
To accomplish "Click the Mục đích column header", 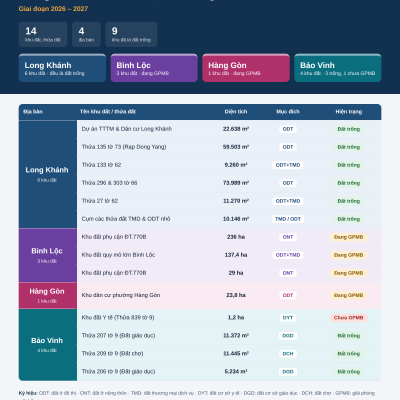I will 288,112.
